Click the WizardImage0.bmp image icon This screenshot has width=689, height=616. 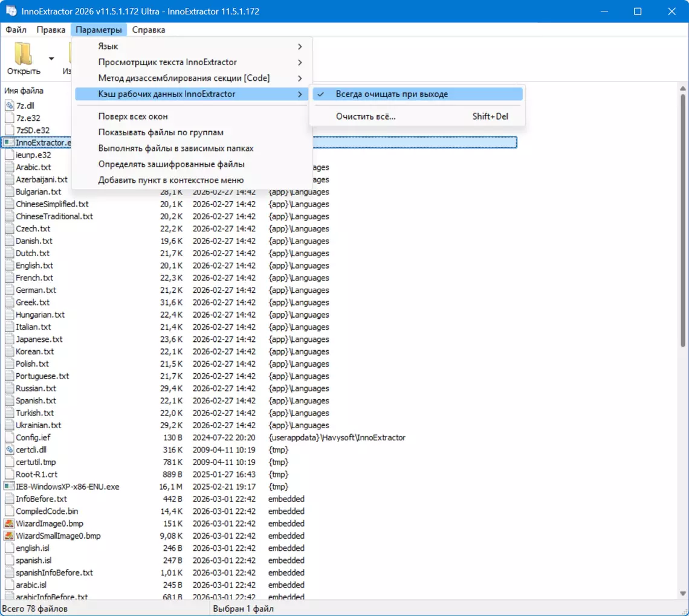9,524
